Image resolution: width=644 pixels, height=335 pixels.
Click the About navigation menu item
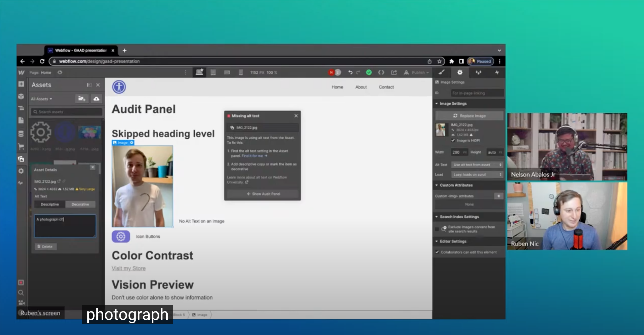[x=361, y=87]
